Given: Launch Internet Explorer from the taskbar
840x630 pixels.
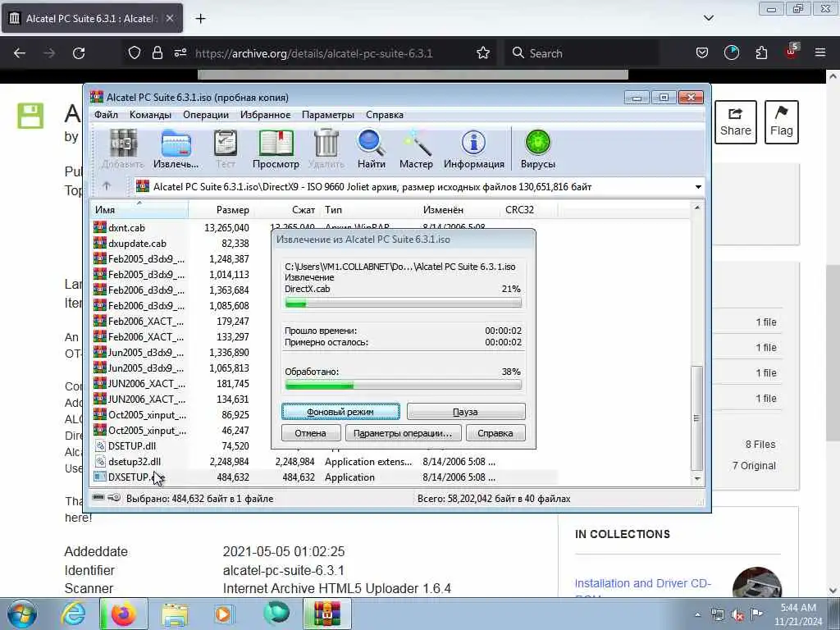Looking at the screenshot, I should click(x=73, y=614).
